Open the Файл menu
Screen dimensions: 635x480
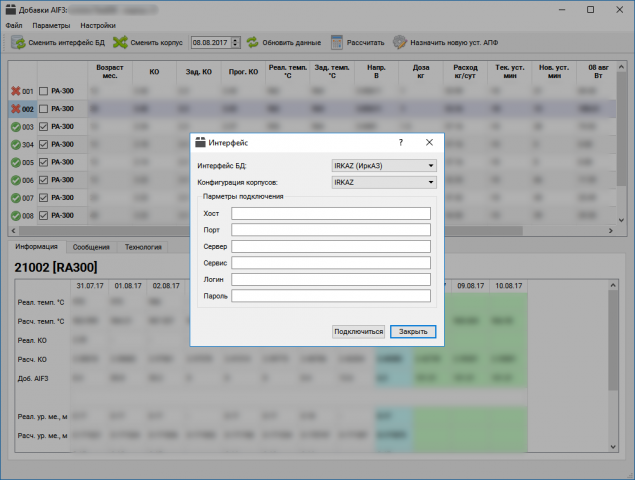[14, 26]
